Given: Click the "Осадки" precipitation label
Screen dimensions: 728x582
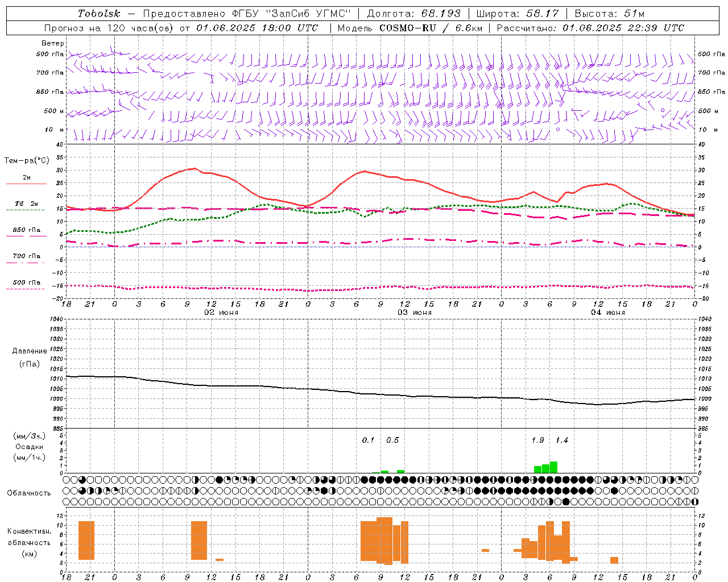Looking at the screenshot, I should [x=30, y=447].
